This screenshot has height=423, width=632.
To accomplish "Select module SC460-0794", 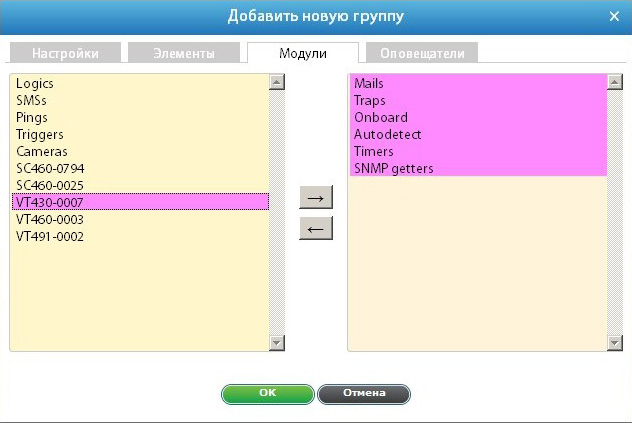I will point(140,168).
